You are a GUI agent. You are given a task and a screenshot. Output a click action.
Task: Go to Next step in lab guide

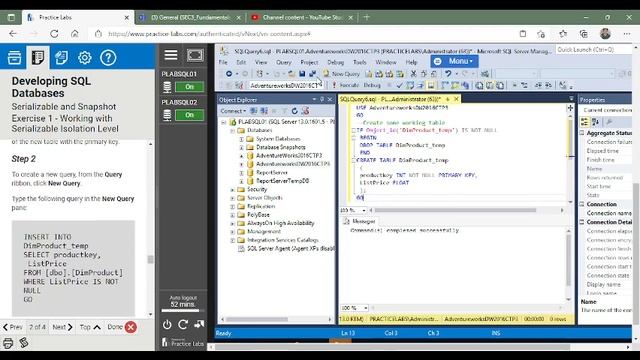pos(62,327)
